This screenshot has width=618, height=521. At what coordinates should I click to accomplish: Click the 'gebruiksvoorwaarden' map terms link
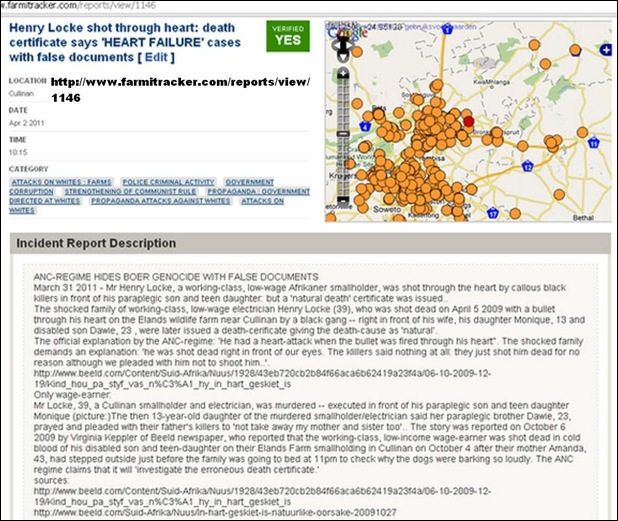coord(441,27)
